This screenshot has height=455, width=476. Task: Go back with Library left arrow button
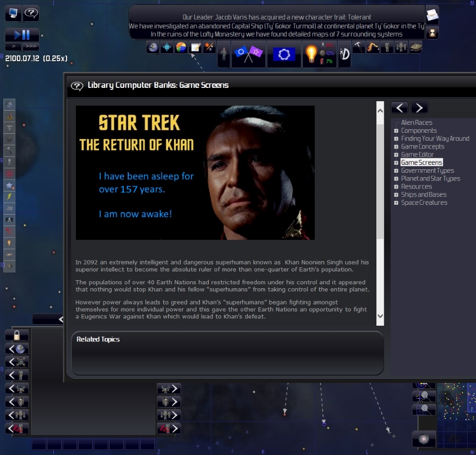pos(400,108)
